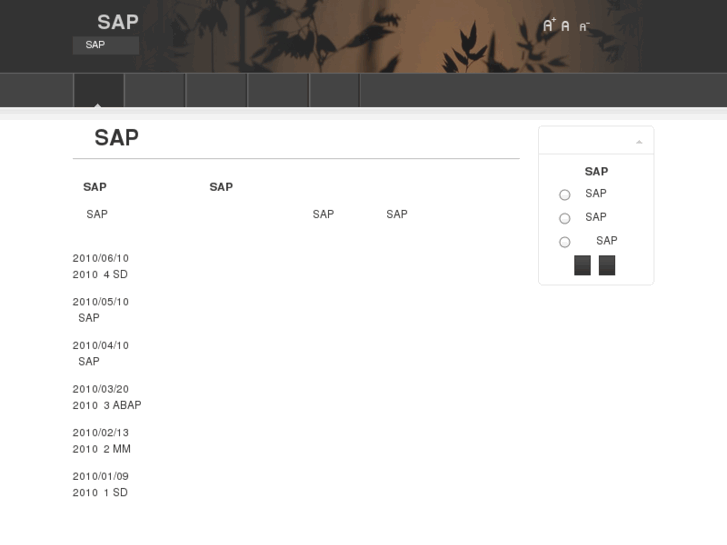
Task: Open the large SAP site title in header
Action: [x=118, y=22]
